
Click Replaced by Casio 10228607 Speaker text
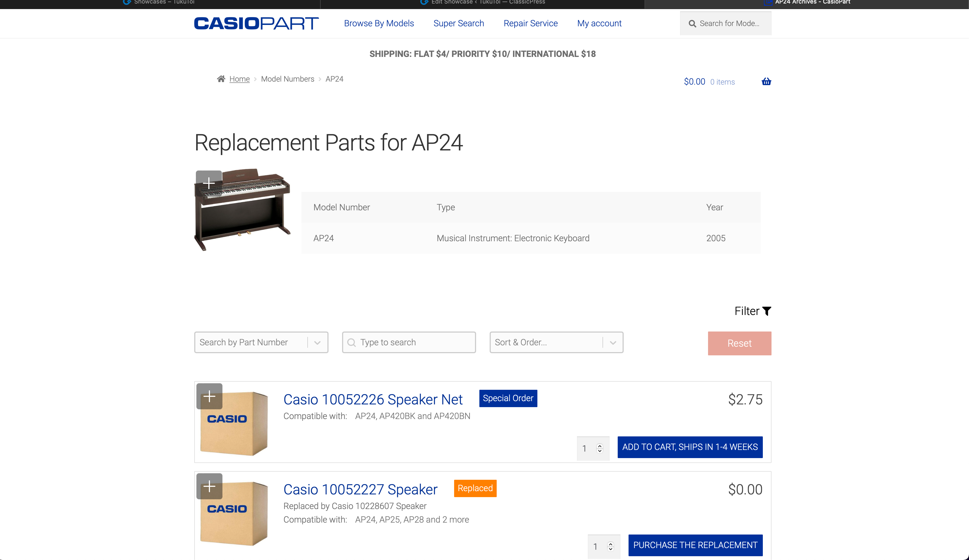pyautogui.click(x=355, y=506)
